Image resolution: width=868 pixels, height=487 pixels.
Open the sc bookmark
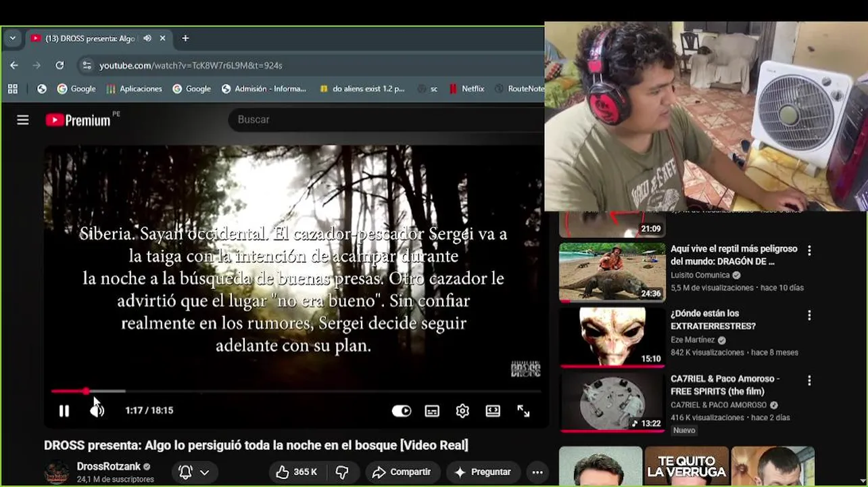(x=427, y=89)
